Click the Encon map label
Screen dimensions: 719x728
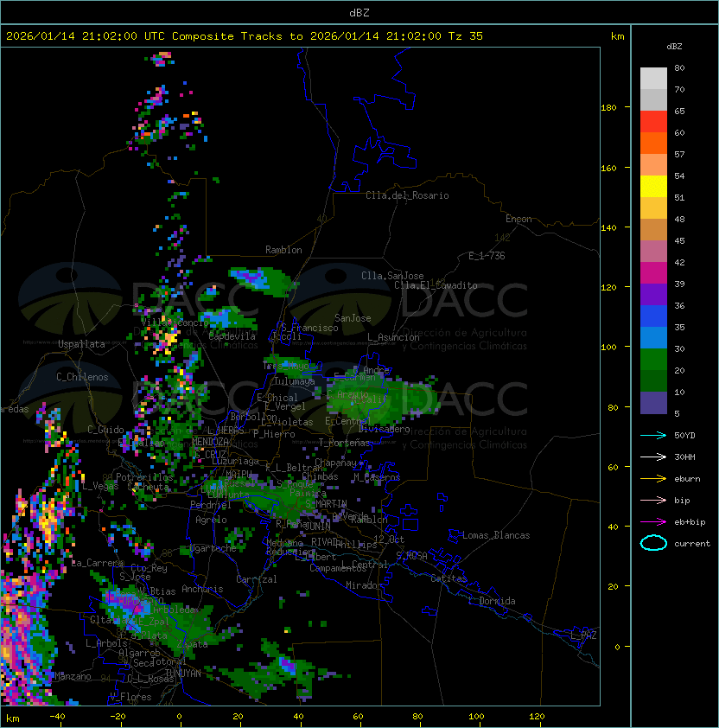pyautogui.click(x=519, y=219)
